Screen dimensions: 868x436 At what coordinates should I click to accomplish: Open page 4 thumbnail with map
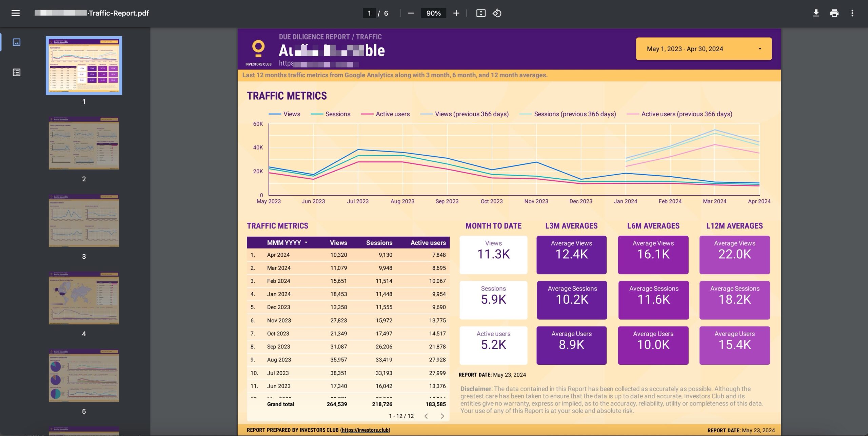click(x=84, y=298)
